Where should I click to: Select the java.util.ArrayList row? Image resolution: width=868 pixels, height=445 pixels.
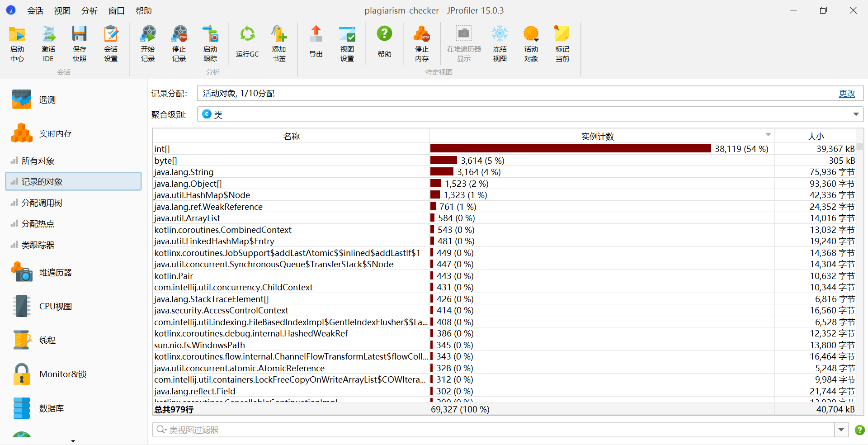pyautogui.click(x=504, y=218)
